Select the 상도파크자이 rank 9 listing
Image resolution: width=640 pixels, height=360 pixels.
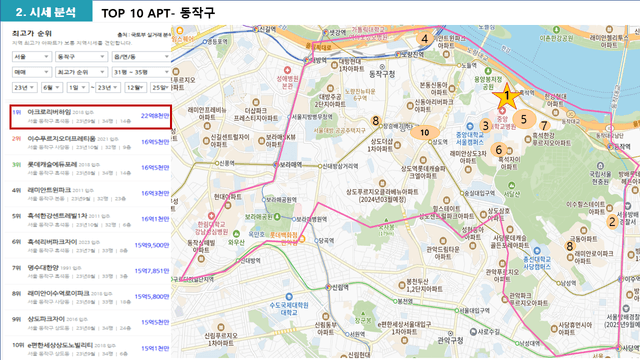pyautogui.click(x=90, y=323)
